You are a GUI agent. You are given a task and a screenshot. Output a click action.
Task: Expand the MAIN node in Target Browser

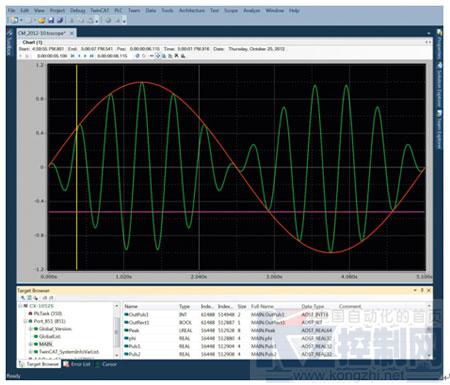[x=30, y=344]
